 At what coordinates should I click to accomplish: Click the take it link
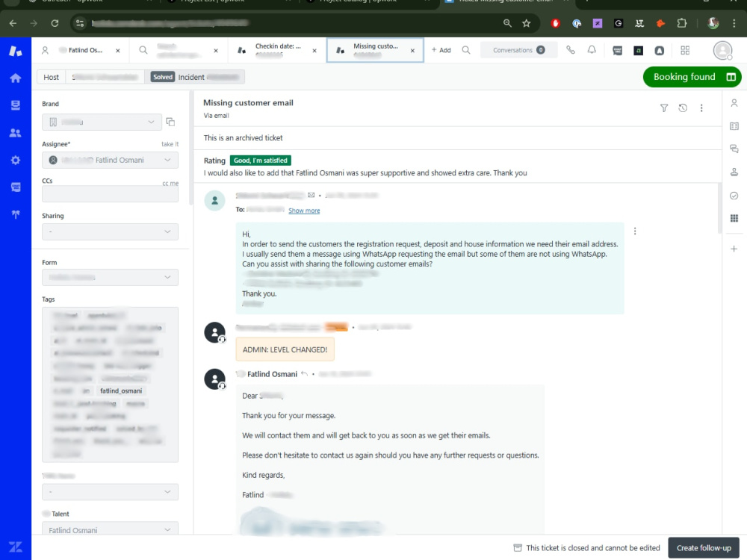tap(170, 144)
